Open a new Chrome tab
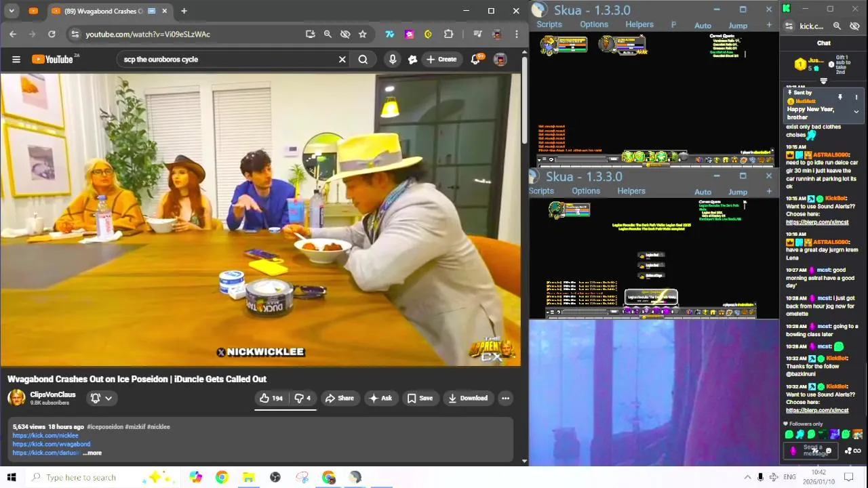Viewport: 868px width, 488px height. coord(184,11)
